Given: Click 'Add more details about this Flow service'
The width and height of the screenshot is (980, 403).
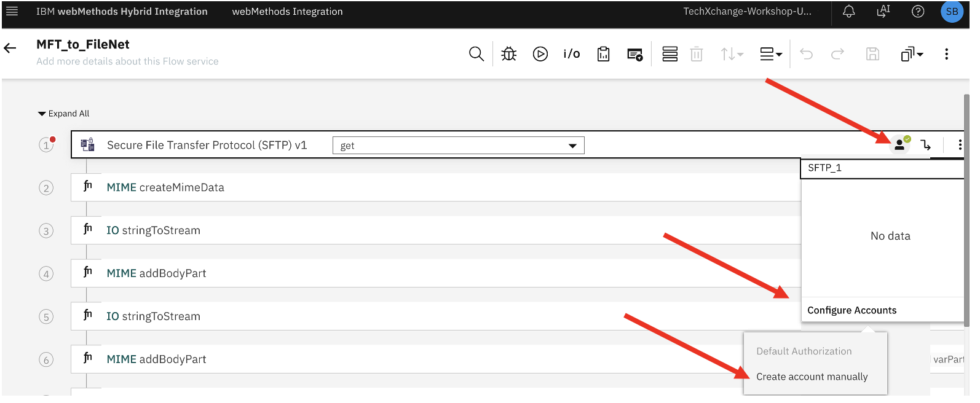Looking at the screenshot, I should 127,61.
